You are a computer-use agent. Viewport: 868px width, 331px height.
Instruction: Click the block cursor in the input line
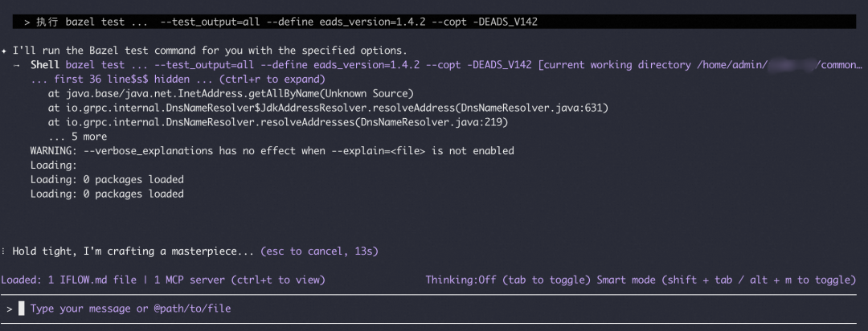(22, 309)
